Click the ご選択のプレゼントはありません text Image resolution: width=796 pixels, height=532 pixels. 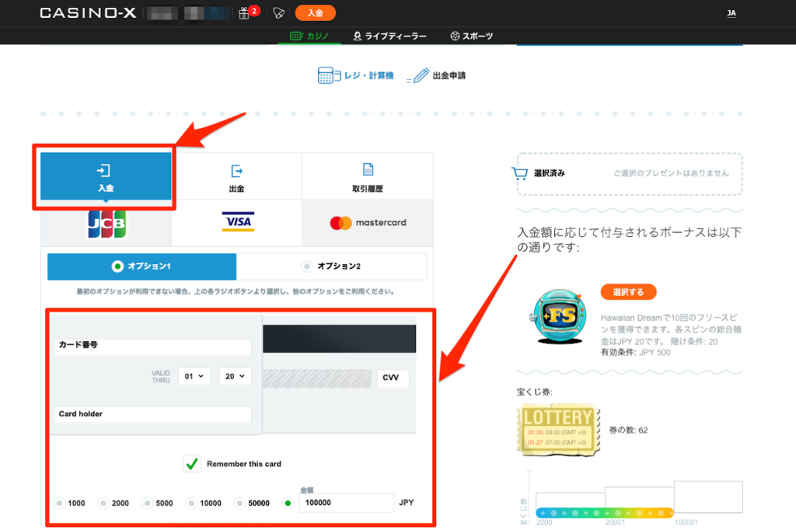click(x=671, y=173)
